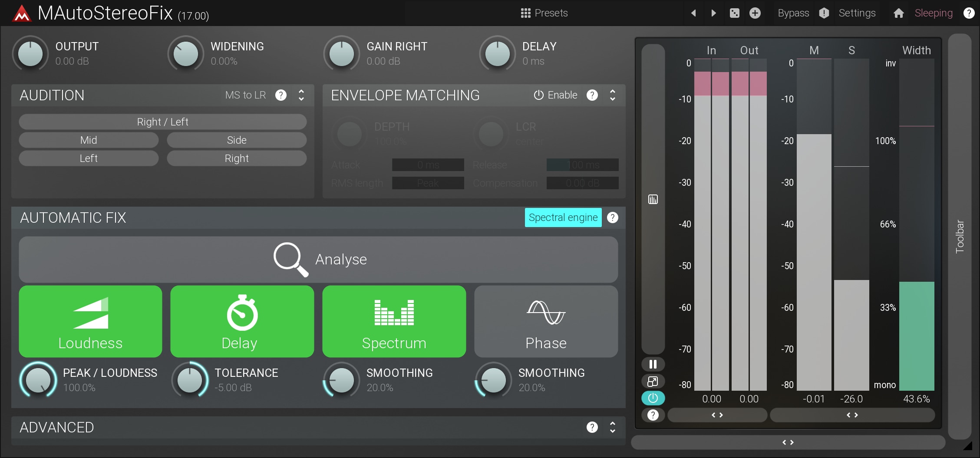Viewport: 980px width, 458px height.
Task: Collapse the ENVELOPE MATCHING panel
Action: tap(612, 95)
